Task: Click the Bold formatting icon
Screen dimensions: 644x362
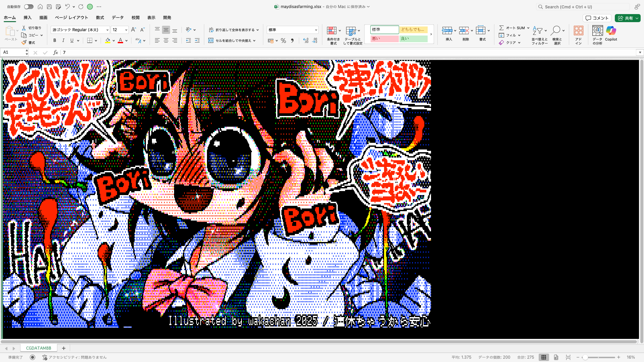Action: 55,41
